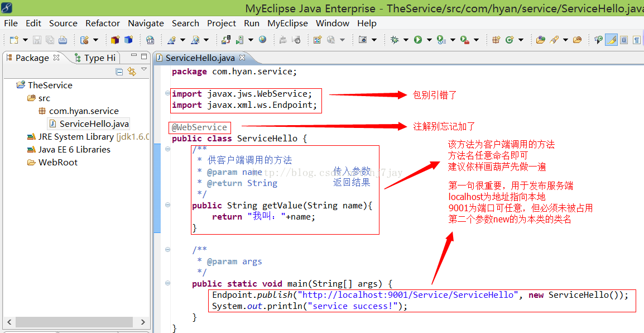Click the 'package com.hyan.service;' code line
Viewport: 644px width, 333px height.
point(234,72)
